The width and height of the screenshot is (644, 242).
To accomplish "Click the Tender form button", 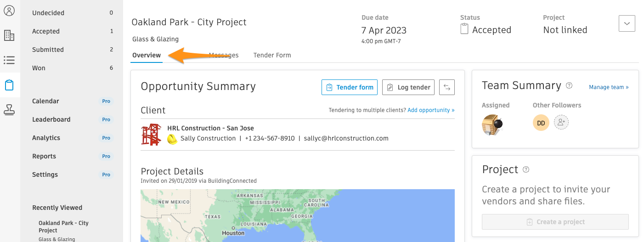I will click(x=350, y=87).
